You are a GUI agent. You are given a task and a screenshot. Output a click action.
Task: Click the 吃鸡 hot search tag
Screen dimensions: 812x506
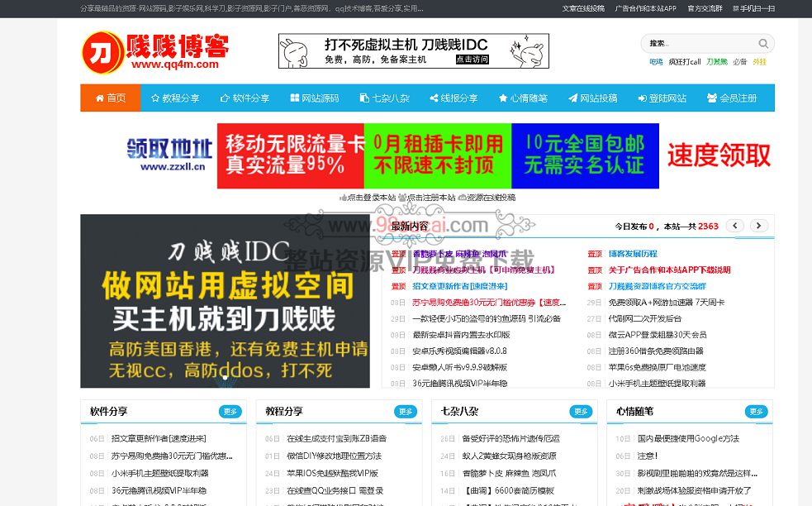coord(656,60)
